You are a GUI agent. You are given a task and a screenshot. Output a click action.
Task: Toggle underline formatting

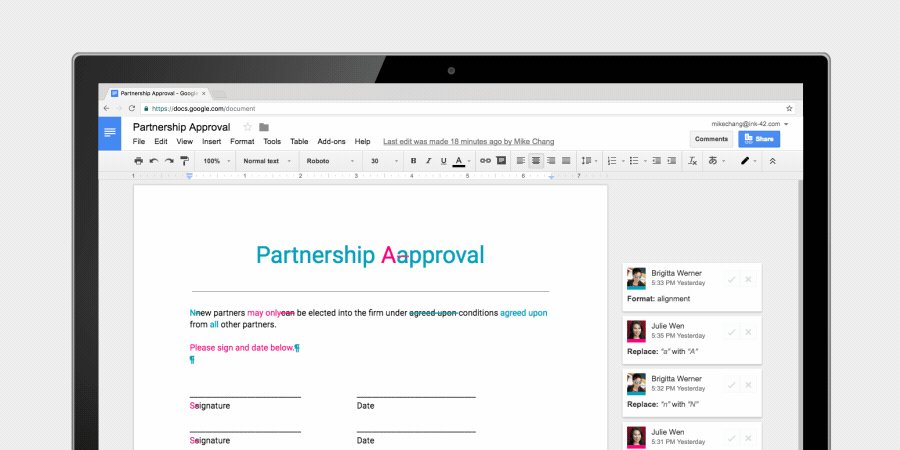coord(444,161)
